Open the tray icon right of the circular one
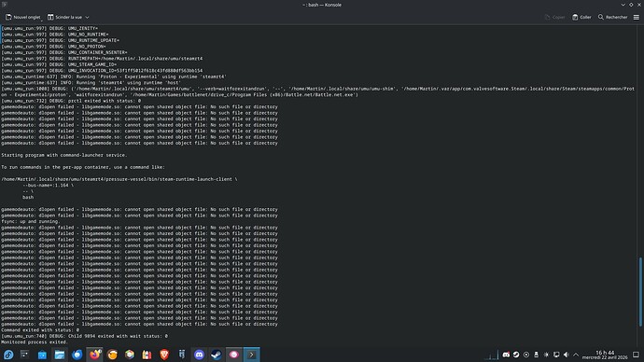Image resolution: width=644 pixels, height=362 pixels. 536,355
